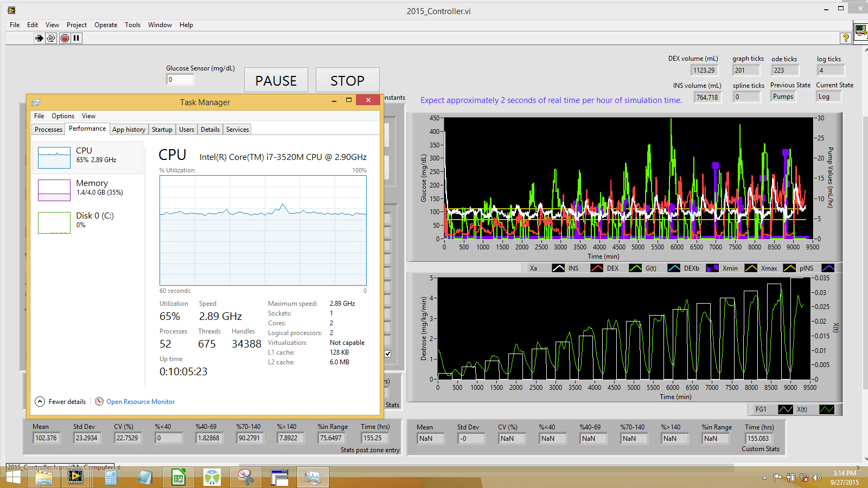This screenshot has width=868, height=488.
Task: Click the Glucose Sensor input field
Action: click(180, 80)
